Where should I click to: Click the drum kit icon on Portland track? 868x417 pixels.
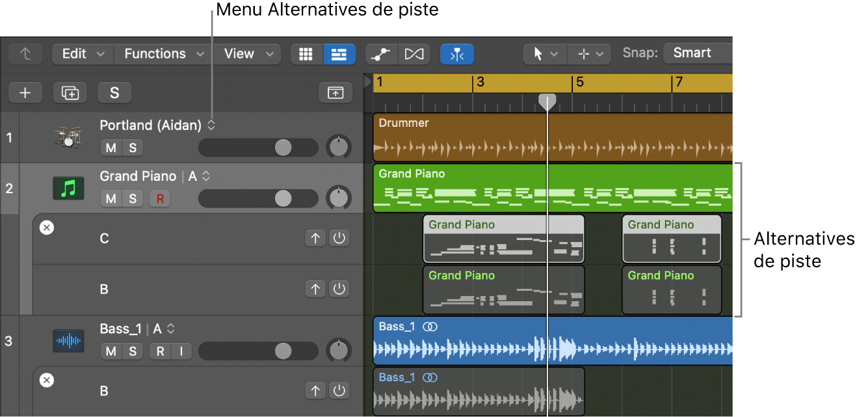click(68, 137)
